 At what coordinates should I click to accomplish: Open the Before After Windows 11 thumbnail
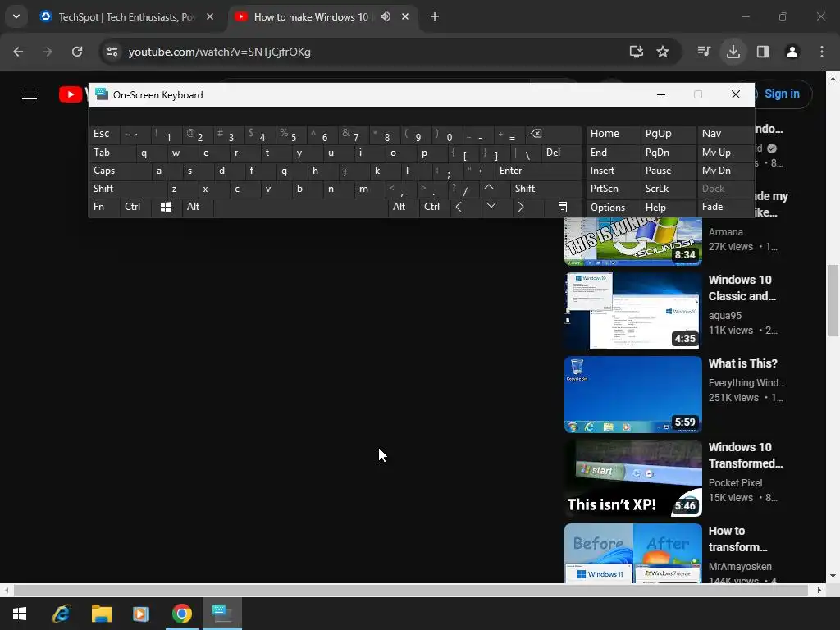tap(633, 553)
